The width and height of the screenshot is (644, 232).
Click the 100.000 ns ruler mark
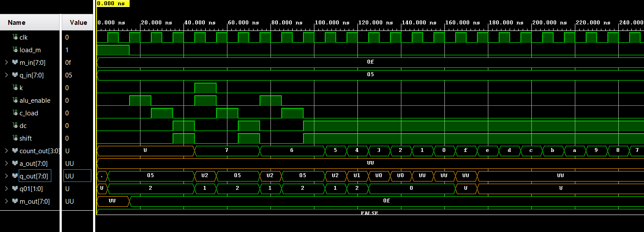click(332, 22)
